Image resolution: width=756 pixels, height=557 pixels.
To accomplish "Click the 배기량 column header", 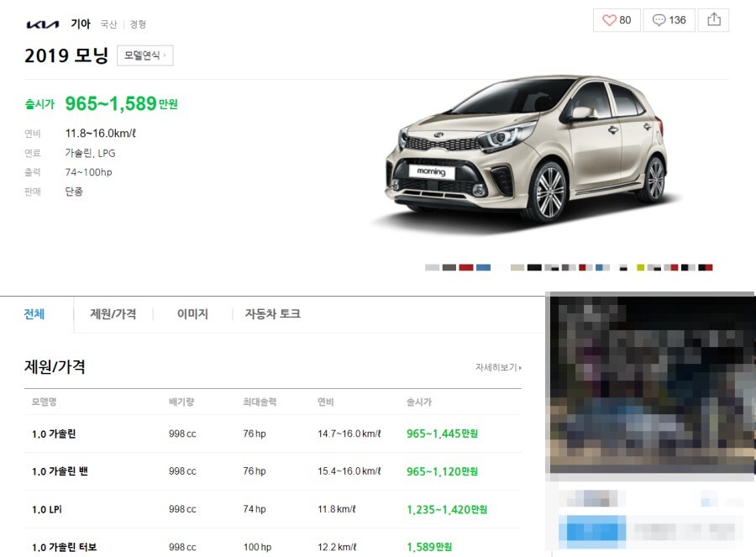I will [181, 402].
